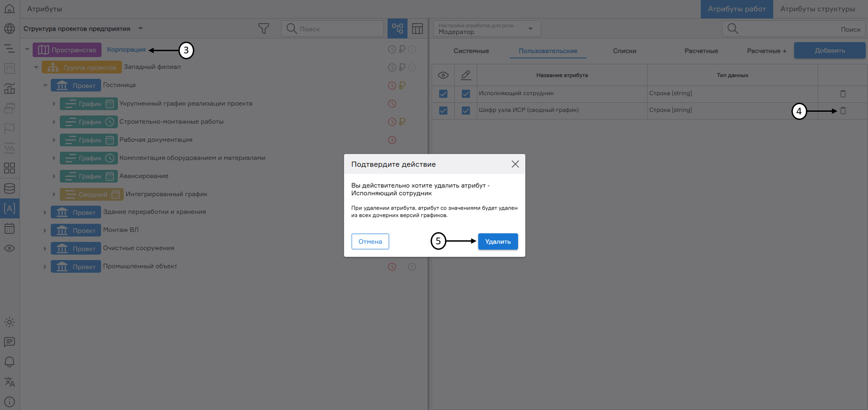Click the notifications bell icon

point(10,362)
